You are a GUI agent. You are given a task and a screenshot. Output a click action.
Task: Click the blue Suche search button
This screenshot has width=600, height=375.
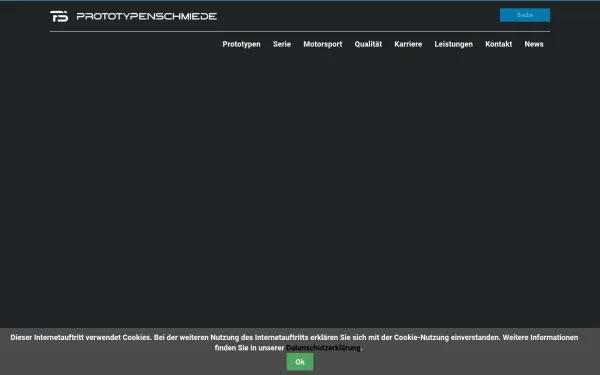(x=525, y=15)
